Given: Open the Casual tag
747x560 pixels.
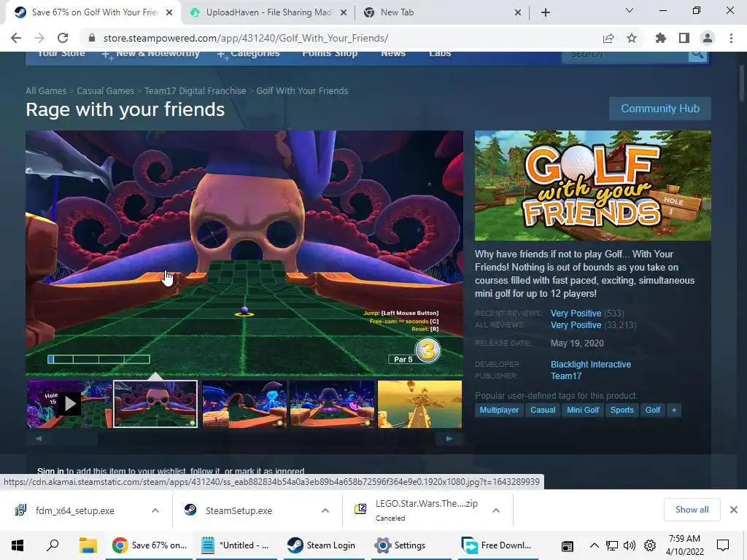Looking at the screenshot, I should (x=543, y=410).
